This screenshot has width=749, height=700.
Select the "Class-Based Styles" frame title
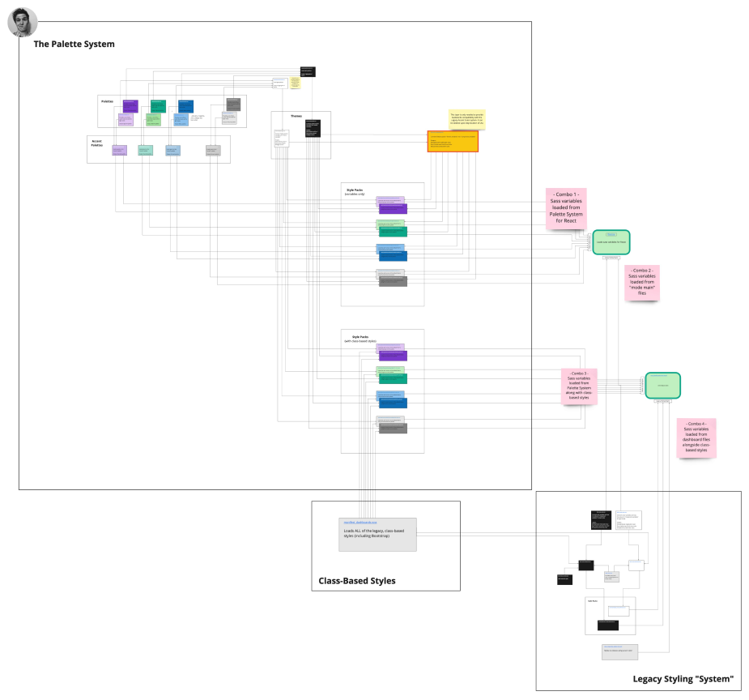357,581
